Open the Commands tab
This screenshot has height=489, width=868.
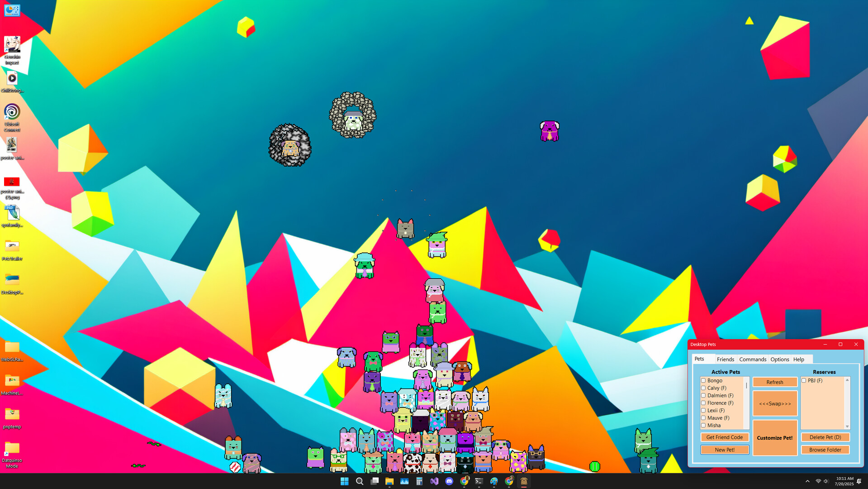pyautogui.click(x=752, y=359)
